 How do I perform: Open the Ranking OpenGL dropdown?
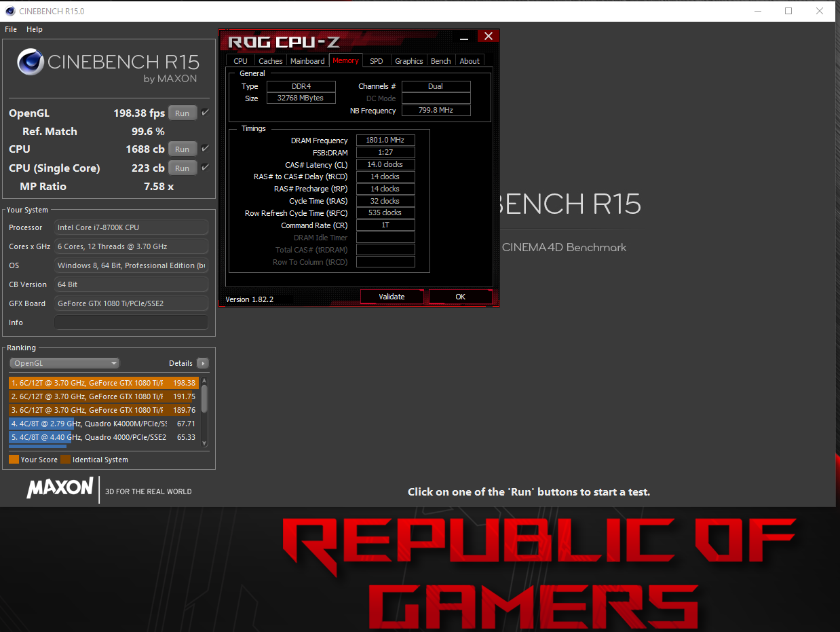click(x=64, y=363)
